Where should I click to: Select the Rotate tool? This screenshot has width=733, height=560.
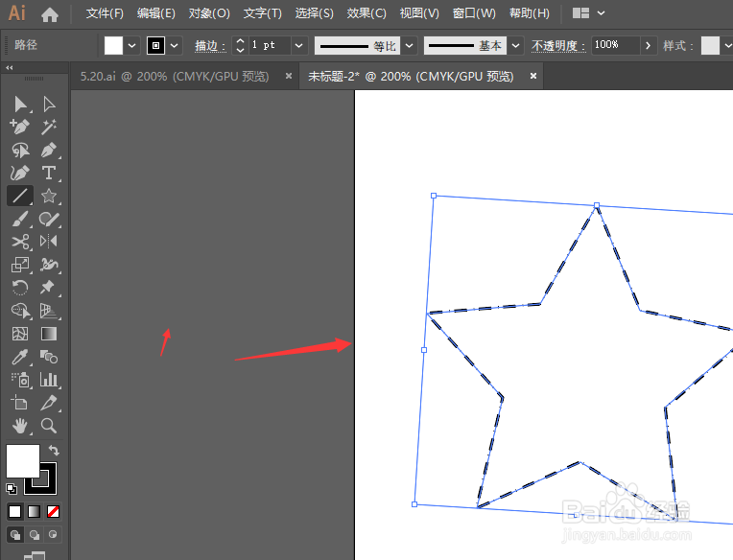click(x=20, y=288)
